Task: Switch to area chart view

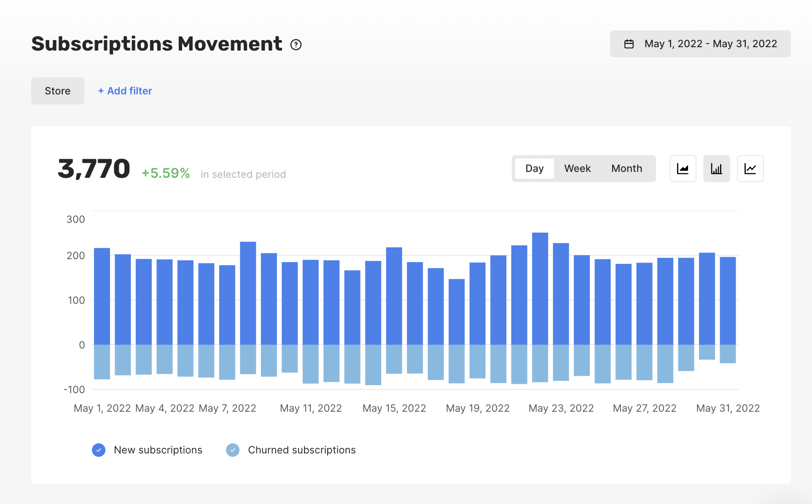Action: (x=683, y=169)
